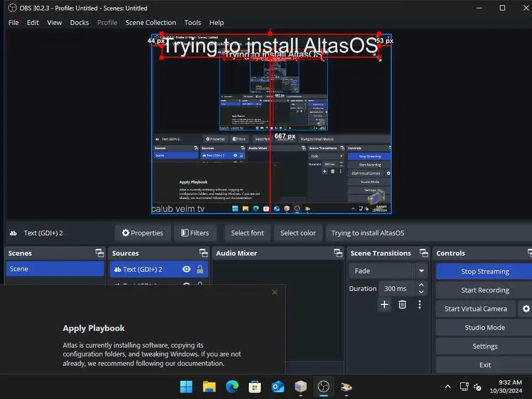532x399 pixels.
Task: Open the Help menu
Action: 217,22
